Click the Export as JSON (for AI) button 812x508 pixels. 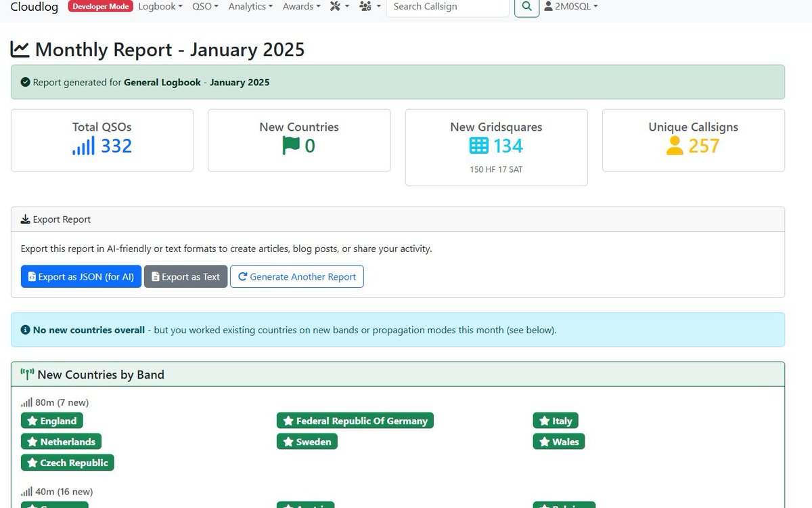click(x=81, y=276)
